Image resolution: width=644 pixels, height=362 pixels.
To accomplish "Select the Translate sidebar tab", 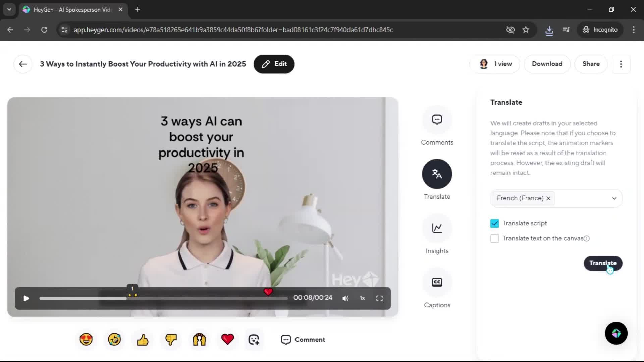I will [437, 174].
